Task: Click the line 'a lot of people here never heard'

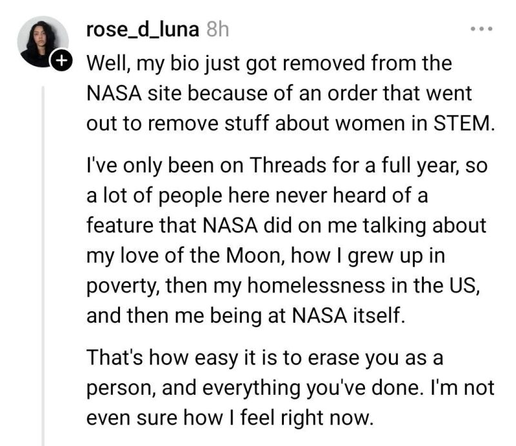Action: [257, 195]
